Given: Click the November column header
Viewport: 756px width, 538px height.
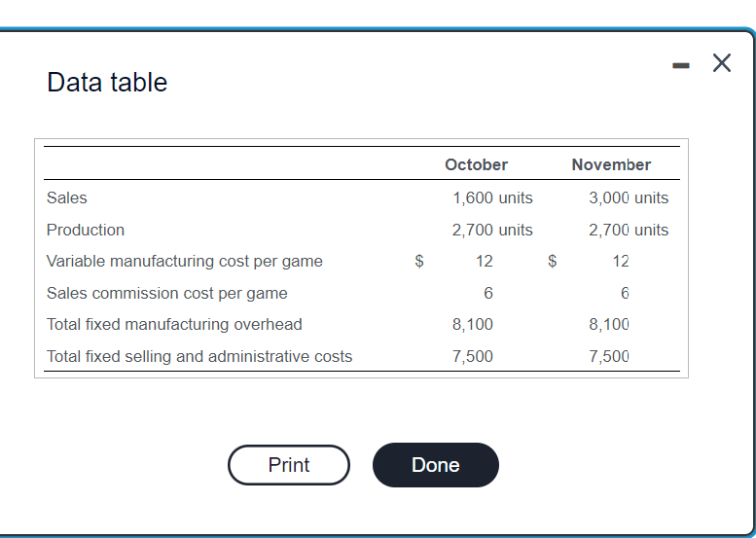Looking at the screenshot, I should click(611, 164).
